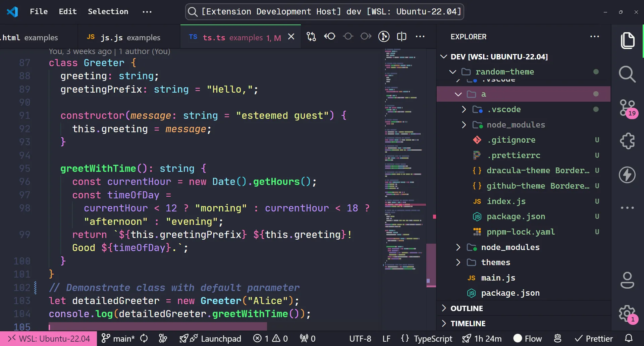Click the circled source control graph icon
The image size is (644, 346).
384,36
